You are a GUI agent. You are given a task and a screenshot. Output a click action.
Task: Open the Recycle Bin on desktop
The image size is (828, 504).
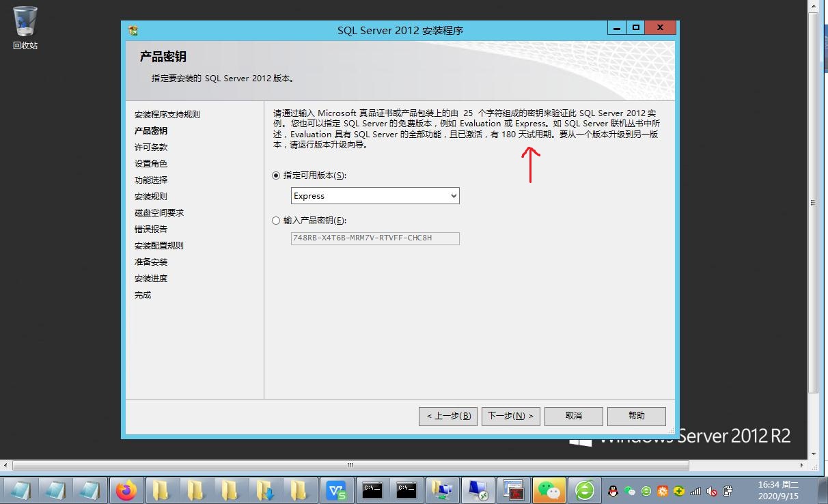25,27
